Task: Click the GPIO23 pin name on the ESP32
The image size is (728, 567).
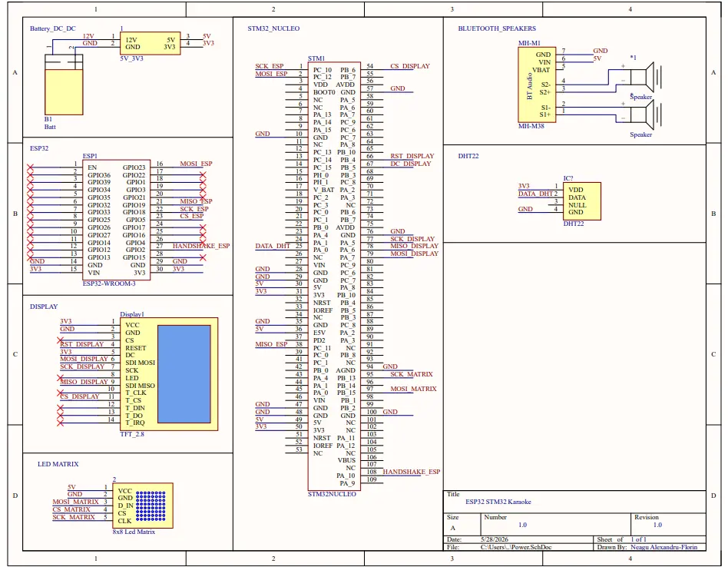Action: [x=134, y=167]
